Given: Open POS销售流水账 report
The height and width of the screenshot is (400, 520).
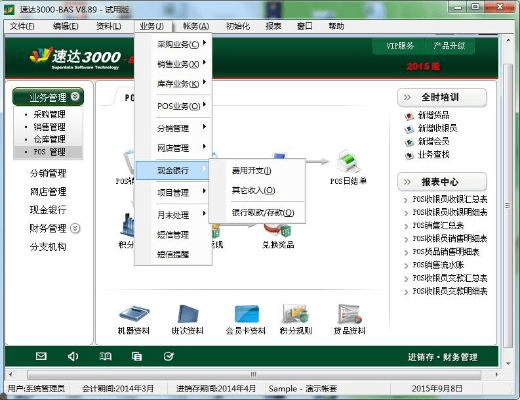Looking at the screenshot, I should (x=438, y=265).
